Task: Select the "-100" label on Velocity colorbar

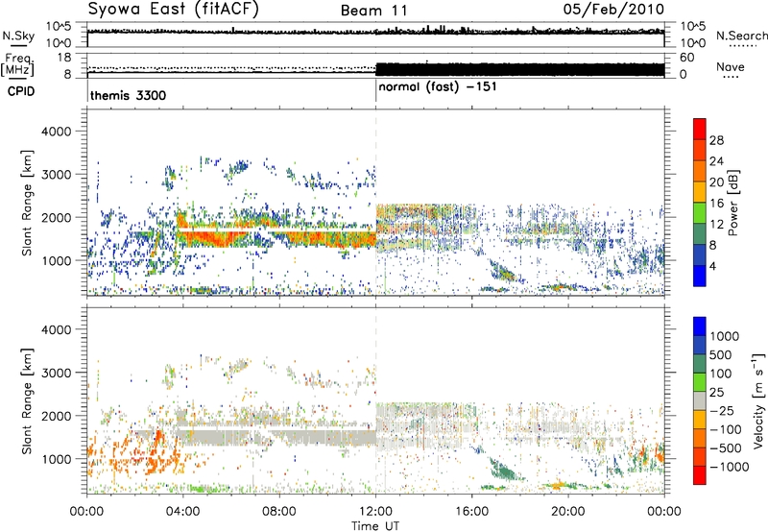Action: click(726, 429)
